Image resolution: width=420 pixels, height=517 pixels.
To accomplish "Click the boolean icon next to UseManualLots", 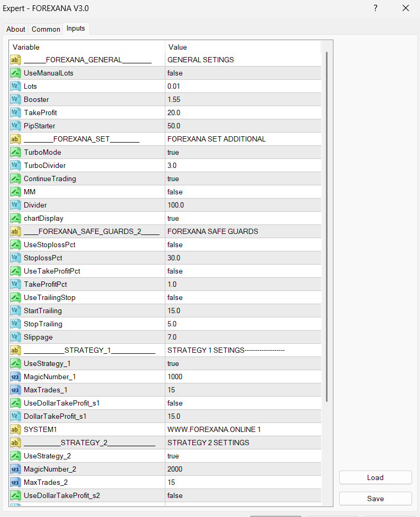I will tap(15, 73).
